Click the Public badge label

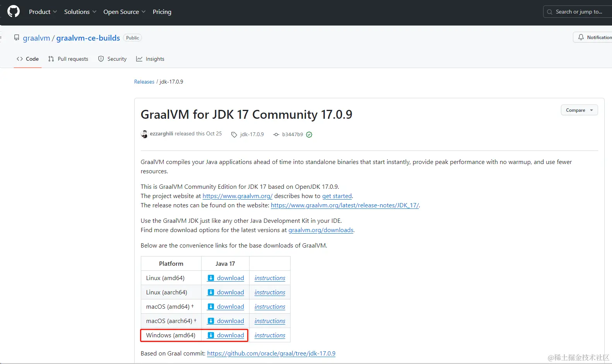pyautogui.click(x=132, y=38)
